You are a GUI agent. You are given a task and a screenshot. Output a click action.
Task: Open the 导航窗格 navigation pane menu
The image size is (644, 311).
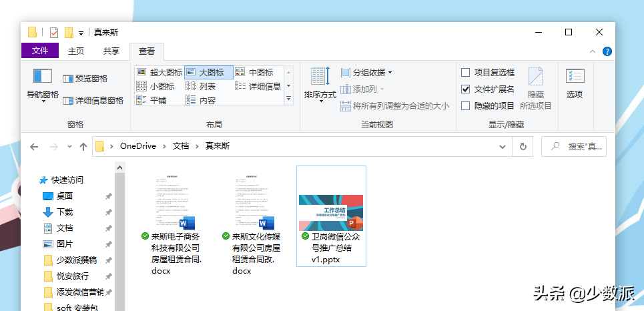pyautogui.click(x=43, y=86)
